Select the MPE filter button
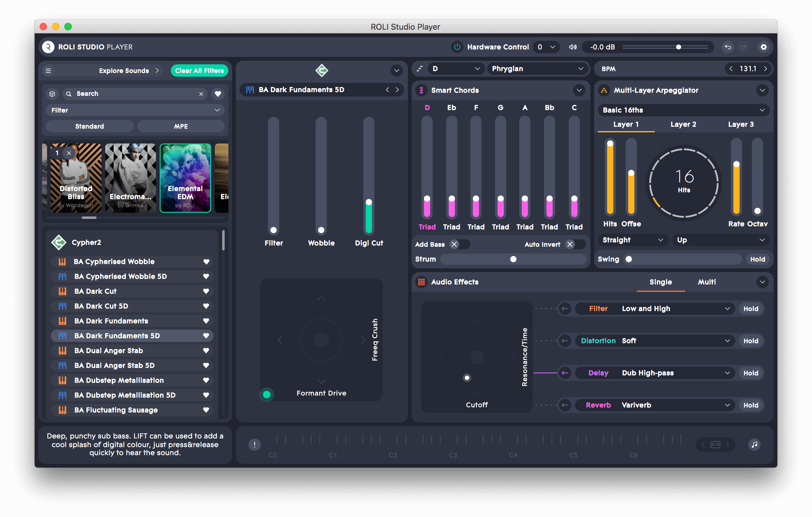The image size is (812, 517). [x=181, y=126]
